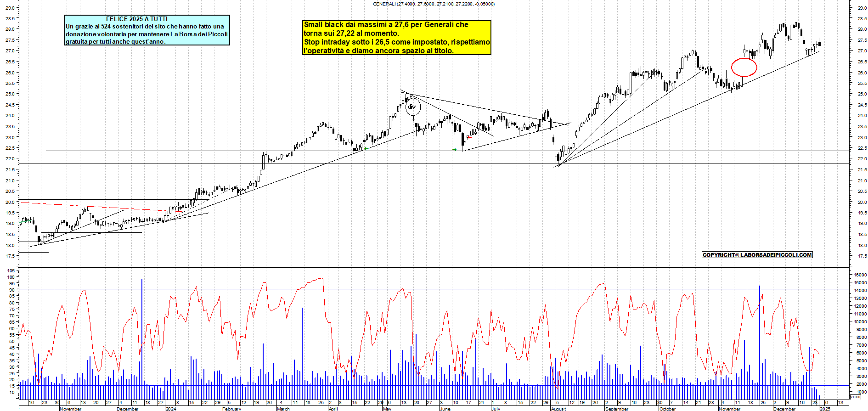Screen dimensions: 868x411
Task: Click the '105' oscillator scale label
Action: click(x=11, y=271)
